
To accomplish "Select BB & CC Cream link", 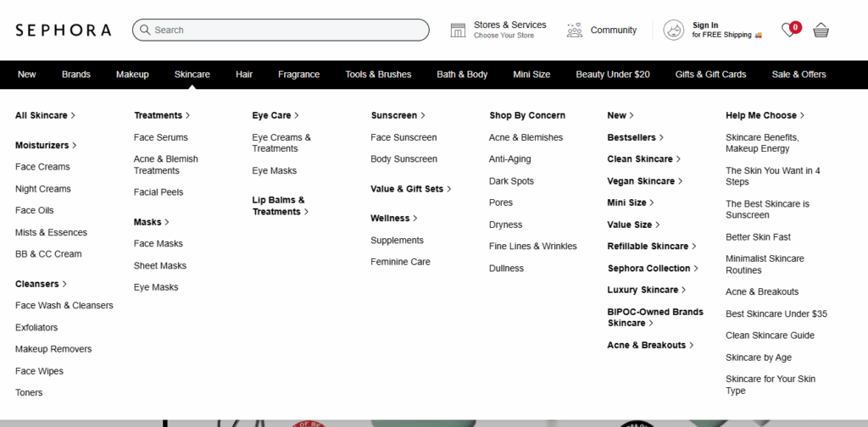I will coord(48,254).
